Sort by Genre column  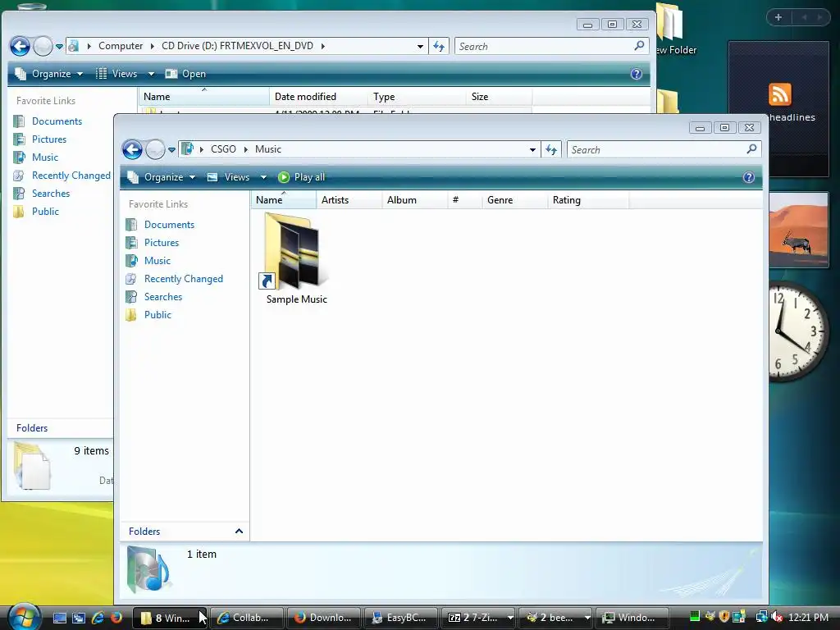(515, 200)
